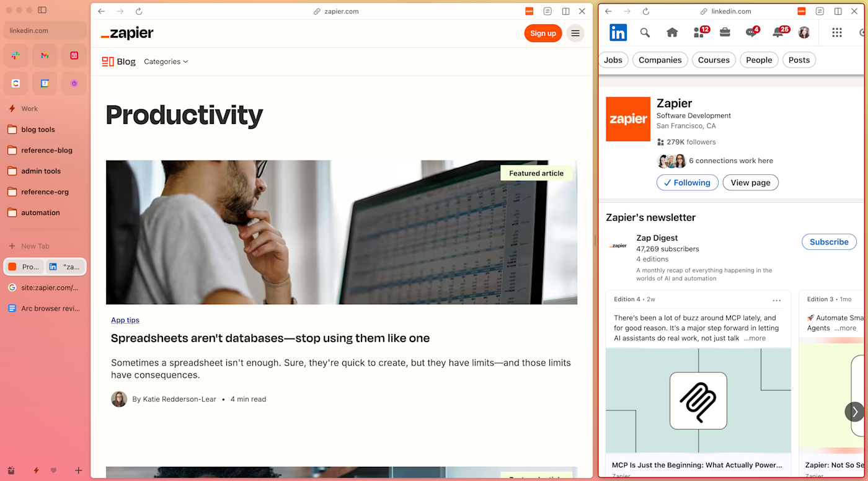Open the pinned Gmail favorite
Image resolution: width=868 pixels, height=481 pixels.
45,56
